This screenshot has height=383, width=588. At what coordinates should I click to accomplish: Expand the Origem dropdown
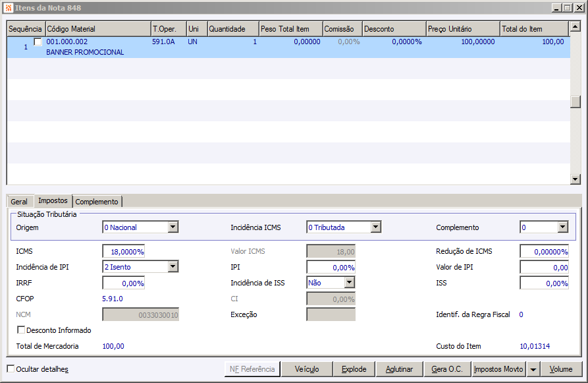[173, 227]
